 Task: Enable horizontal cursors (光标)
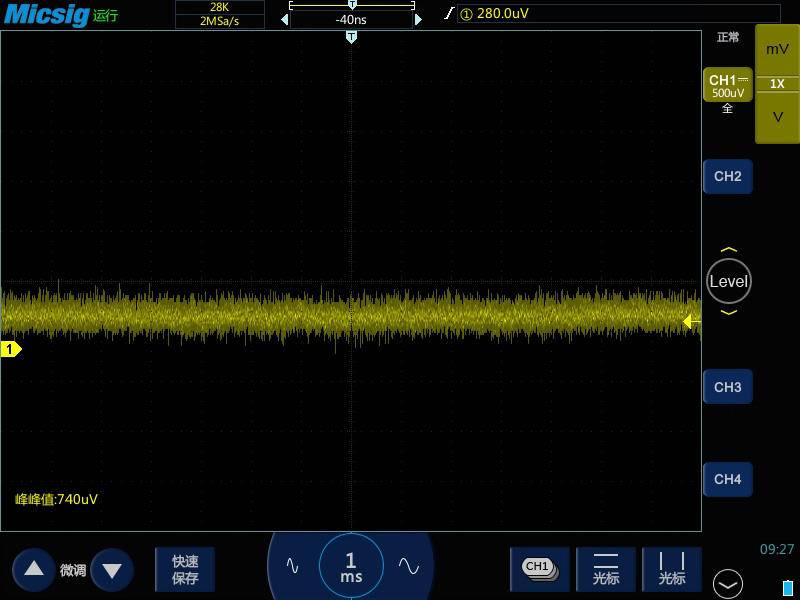606,568
